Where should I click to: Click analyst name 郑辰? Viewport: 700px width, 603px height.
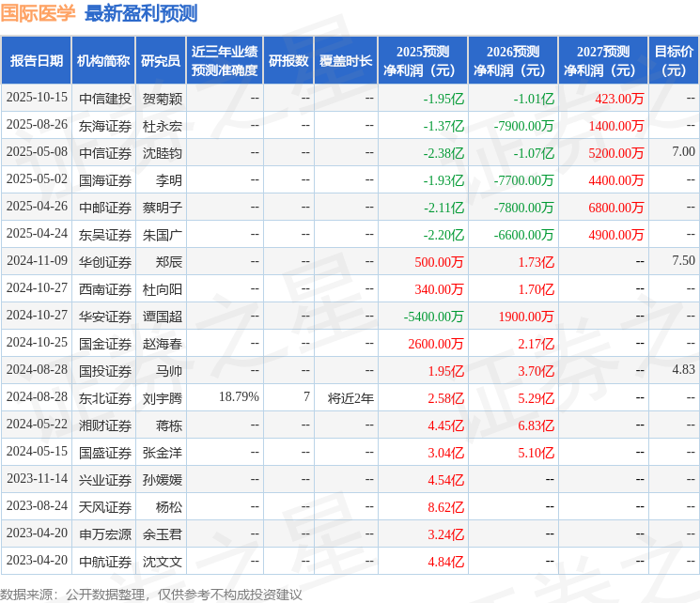169,262
